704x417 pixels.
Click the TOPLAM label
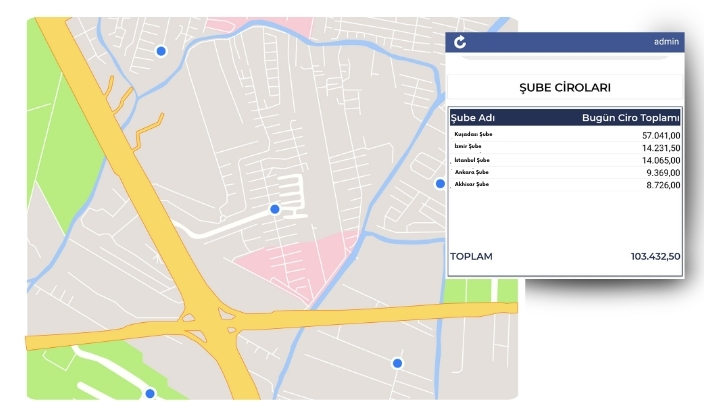click(471, 257)
